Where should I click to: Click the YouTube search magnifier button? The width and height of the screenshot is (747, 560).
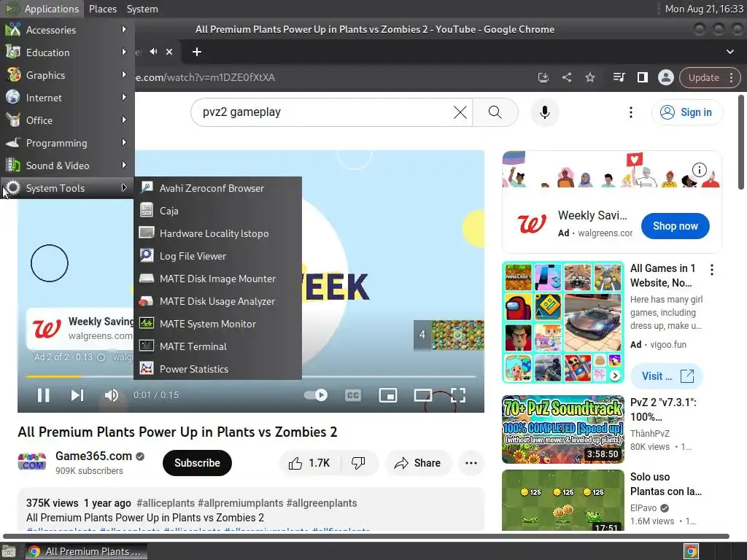click(495, 112)
